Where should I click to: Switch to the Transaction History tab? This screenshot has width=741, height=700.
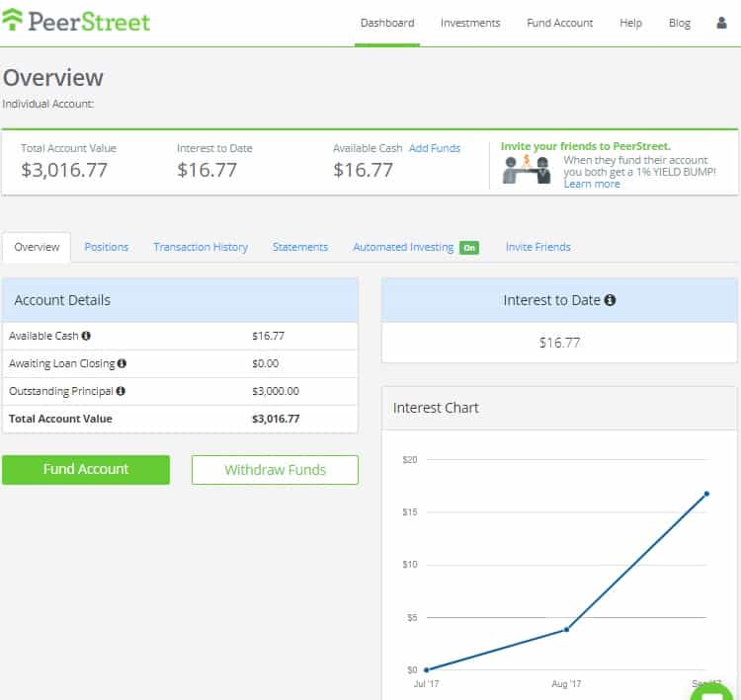coord(201,247)
